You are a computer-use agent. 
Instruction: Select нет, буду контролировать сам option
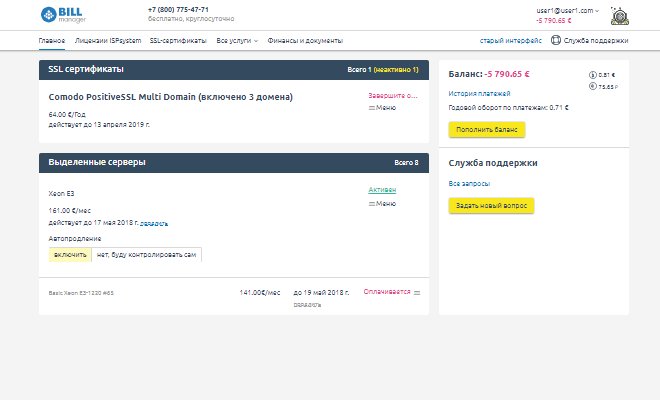tap(146, 255)
